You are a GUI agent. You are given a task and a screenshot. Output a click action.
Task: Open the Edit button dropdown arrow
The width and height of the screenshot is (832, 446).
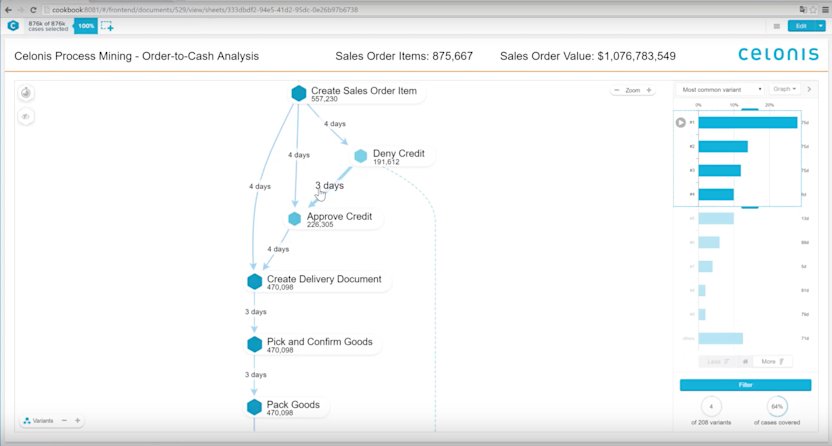[x=821, y=26]
